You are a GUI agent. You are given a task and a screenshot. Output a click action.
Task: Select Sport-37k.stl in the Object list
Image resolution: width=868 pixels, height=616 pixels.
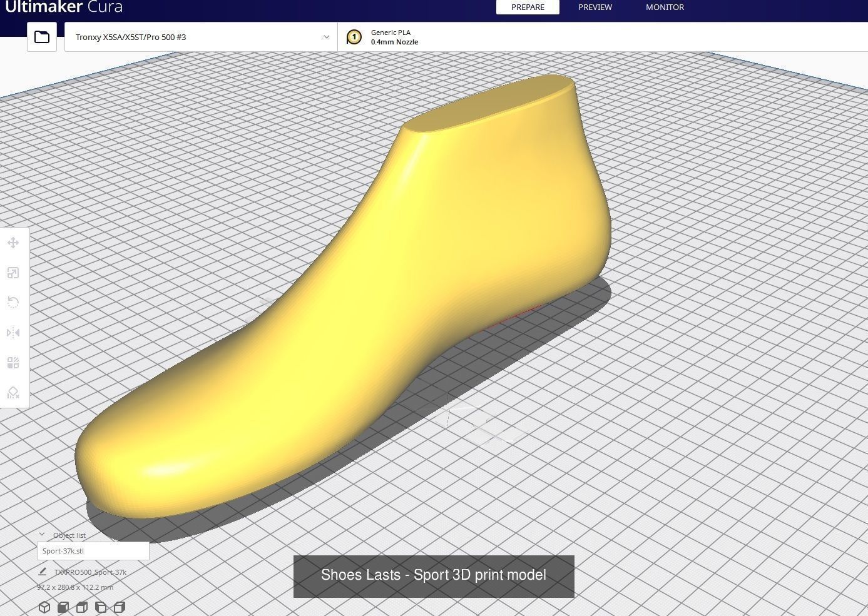pos(93,551)
